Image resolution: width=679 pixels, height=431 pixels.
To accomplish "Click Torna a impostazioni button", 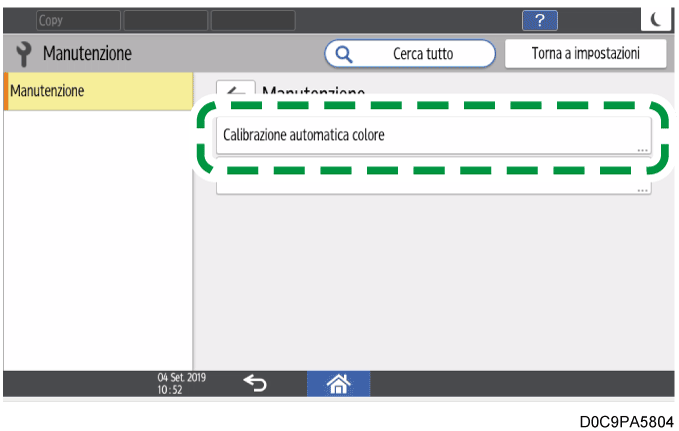I will (585, 53).
